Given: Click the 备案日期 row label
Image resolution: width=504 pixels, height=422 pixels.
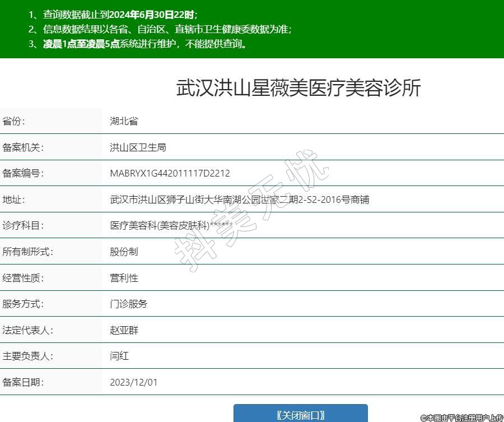Looking at the screenshot, I should (x=23, y=382).
